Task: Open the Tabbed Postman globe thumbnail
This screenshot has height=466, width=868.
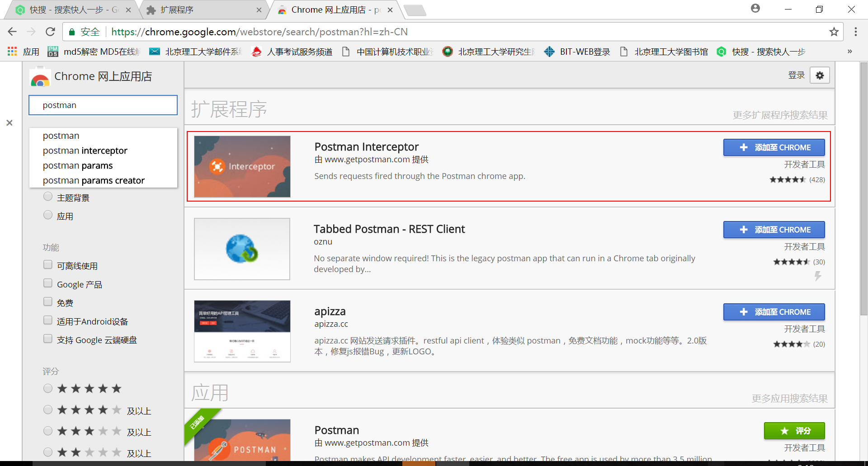Action: [242, 249]
